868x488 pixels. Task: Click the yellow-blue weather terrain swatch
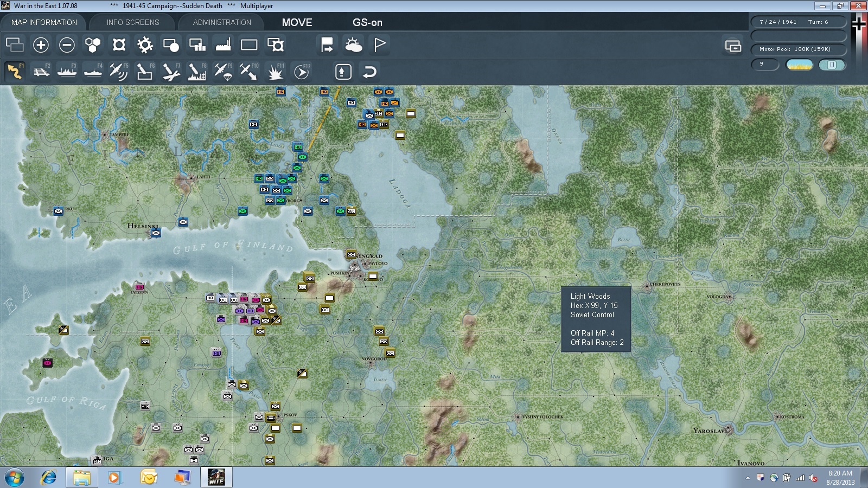tap(799, 65)
